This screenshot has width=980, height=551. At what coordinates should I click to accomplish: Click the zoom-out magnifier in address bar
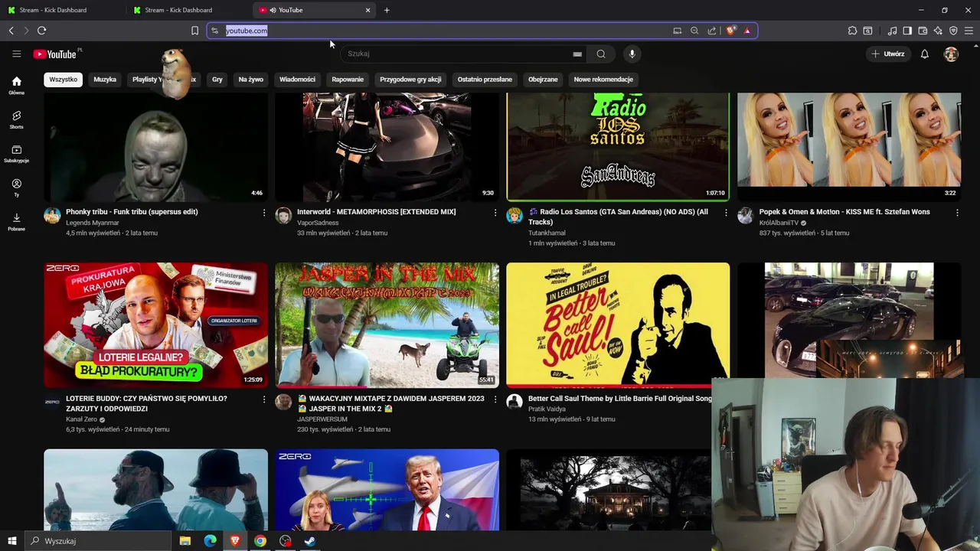[x=694, y=31]
